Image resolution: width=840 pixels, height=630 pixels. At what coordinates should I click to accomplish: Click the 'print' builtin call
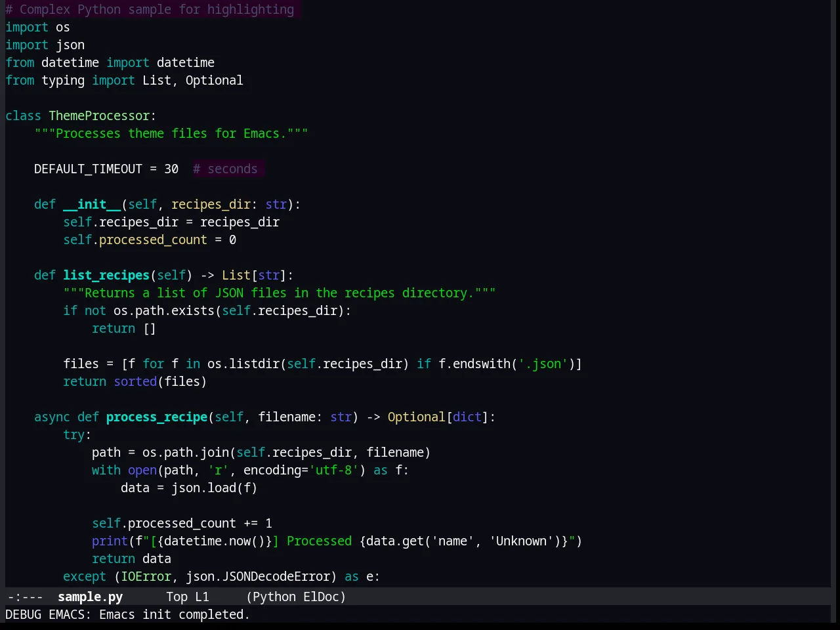point(110,541)
